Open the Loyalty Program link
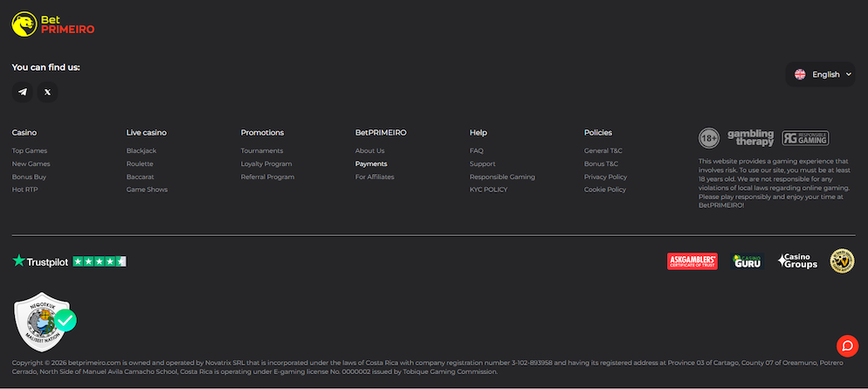This screenshot has height=389, width=868. pyautogui.click(x=266, y=164)
